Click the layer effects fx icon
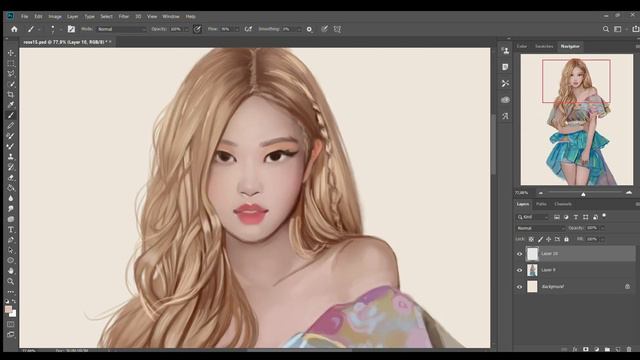 point(575,349)
